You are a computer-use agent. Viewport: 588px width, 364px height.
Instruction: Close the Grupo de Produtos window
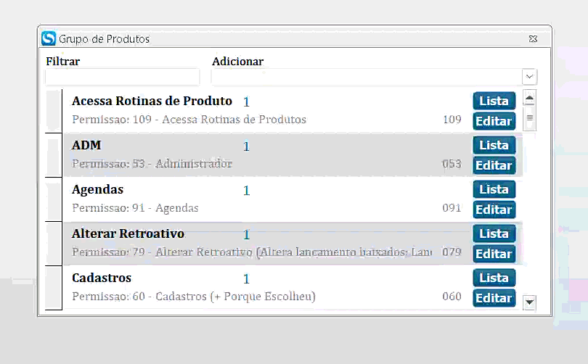533,38
